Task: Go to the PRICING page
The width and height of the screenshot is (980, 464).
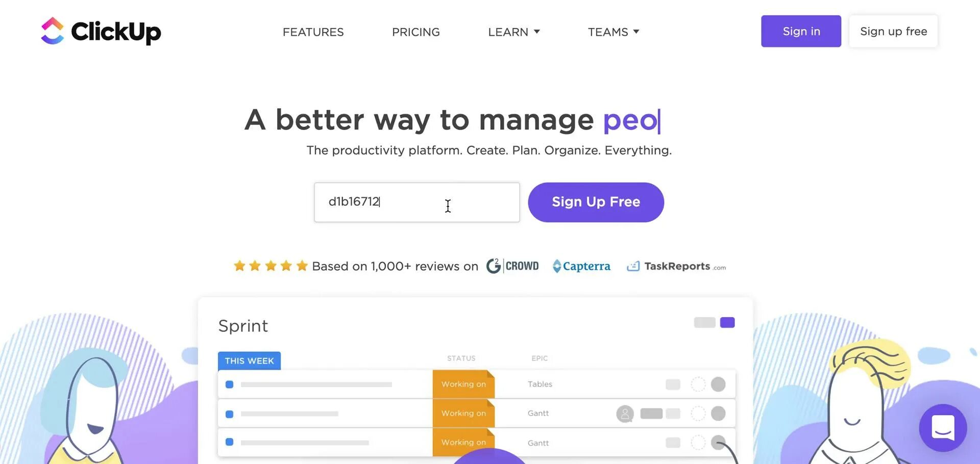Action: point(415,32)
